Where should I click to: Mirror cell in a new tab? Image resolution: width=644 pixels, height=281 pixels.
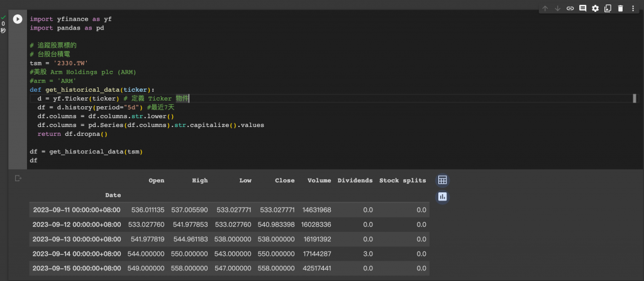608,8
